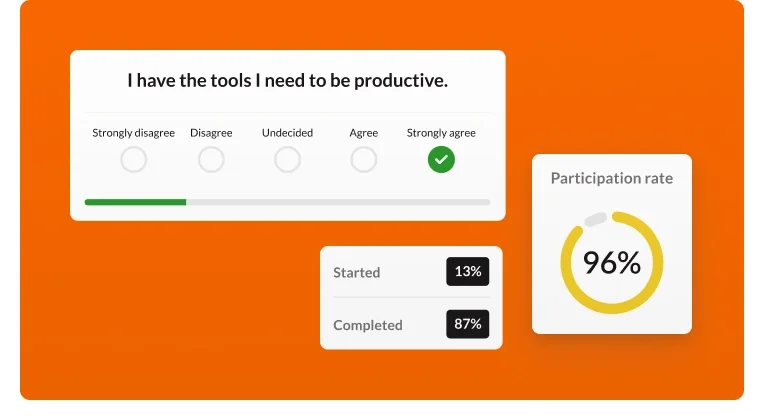Click the green filled part of survey progress bar
The height and width of the screenshot is (420, 764).
coord(135,202)
